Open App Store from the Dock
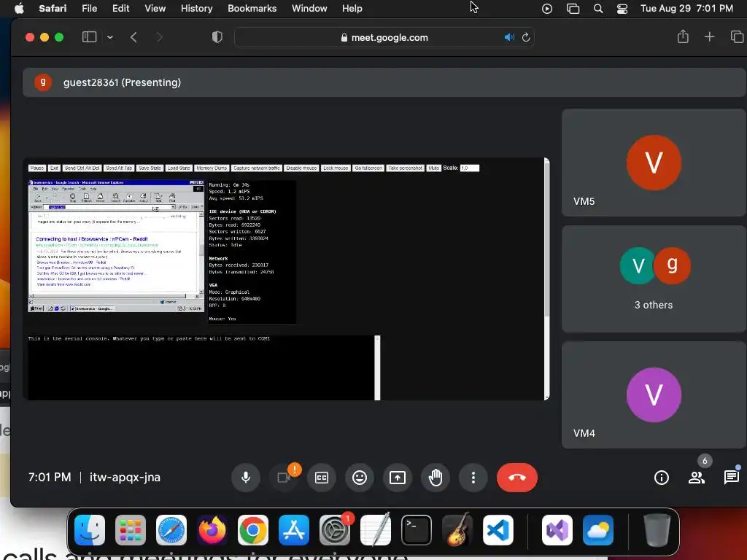Screen dimensions: 747x560 coord(294,530)
